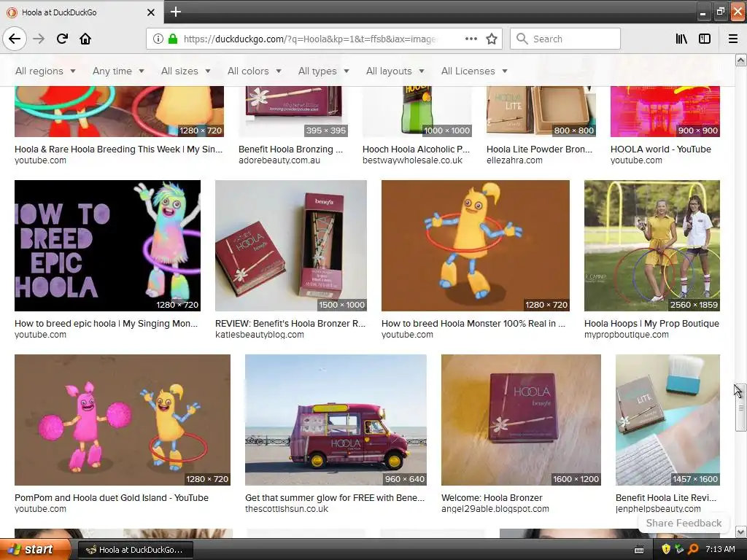Expand the All colors filter
Image resolution: width=747 pixels, height=560 pixels.
pyautogui.click(x=255, y=71)
